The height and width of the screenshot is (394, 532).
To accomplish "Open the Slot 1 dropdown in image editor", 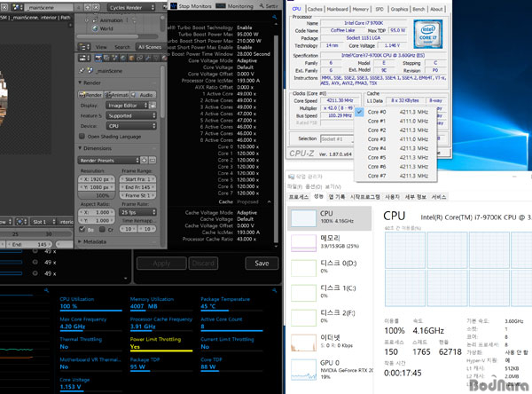I will pos(43,222).
